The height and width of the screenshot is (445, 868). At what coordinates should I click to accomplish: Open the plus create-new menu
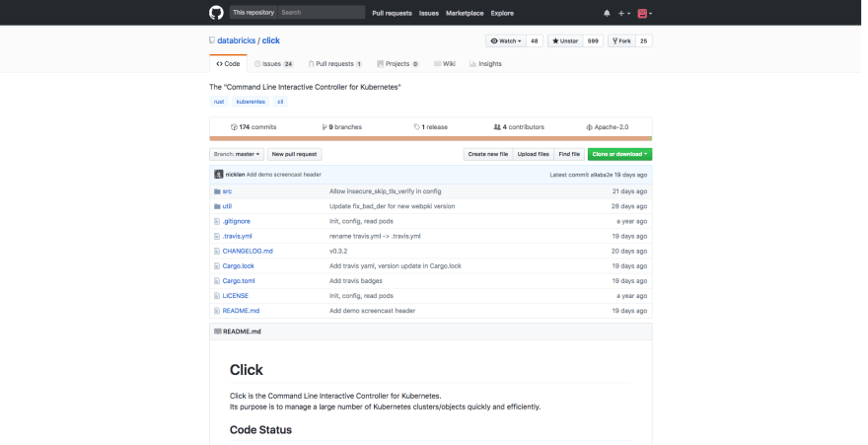click(623, 13)
